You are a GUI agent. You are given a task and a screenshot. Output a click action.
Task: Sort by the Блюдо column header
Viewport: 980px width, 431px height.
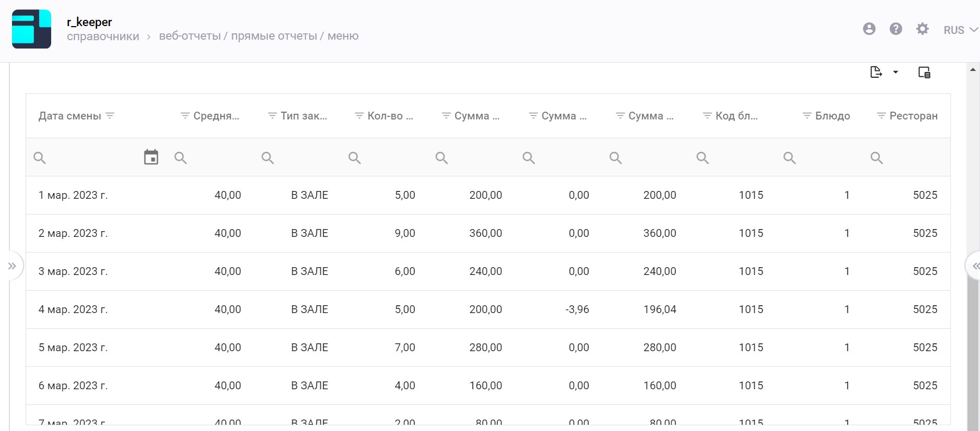click(x=832, y=116)
